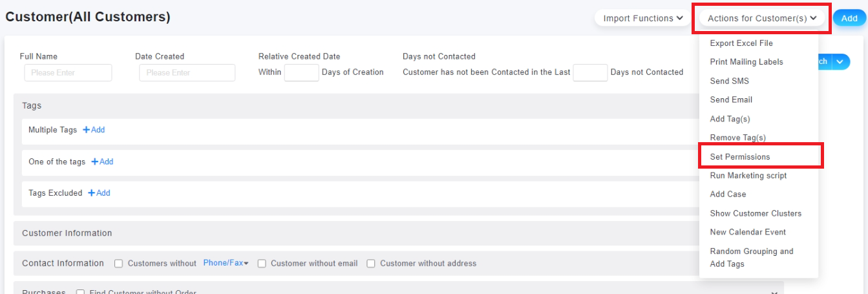Choose Print Mailing Labels option
This screenshot has width=868, height=294.
(x=746, y=62)
